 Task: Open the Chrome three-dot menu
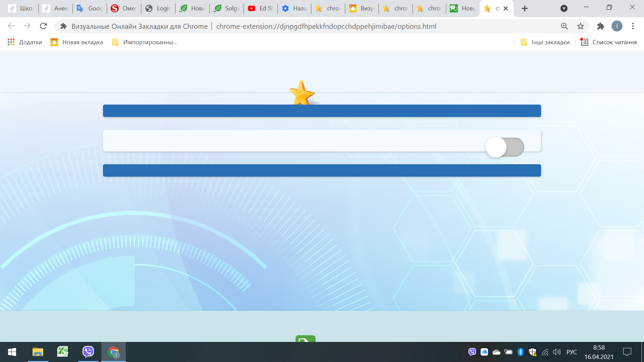tap(633, 26)
